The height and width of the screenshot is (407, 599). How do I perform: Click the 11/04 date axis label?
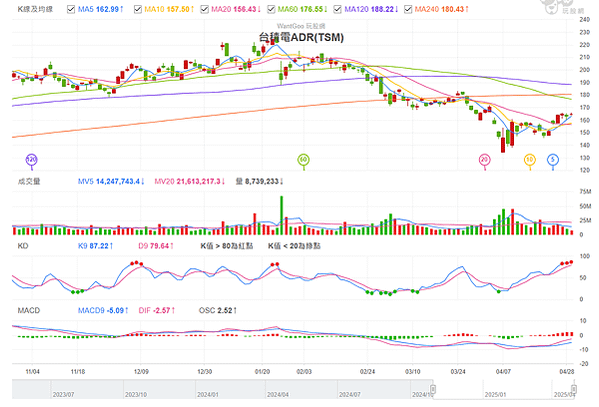coord(32,371)
